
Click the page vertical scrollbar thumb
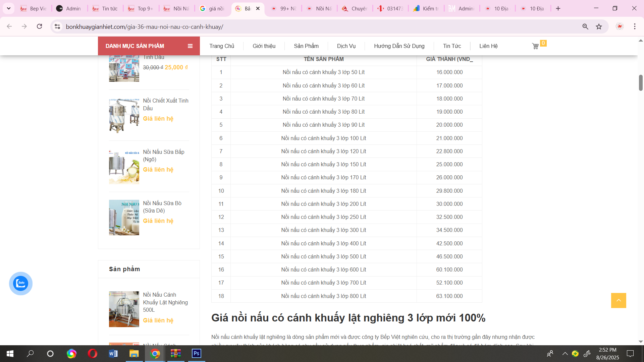(641, 82)
